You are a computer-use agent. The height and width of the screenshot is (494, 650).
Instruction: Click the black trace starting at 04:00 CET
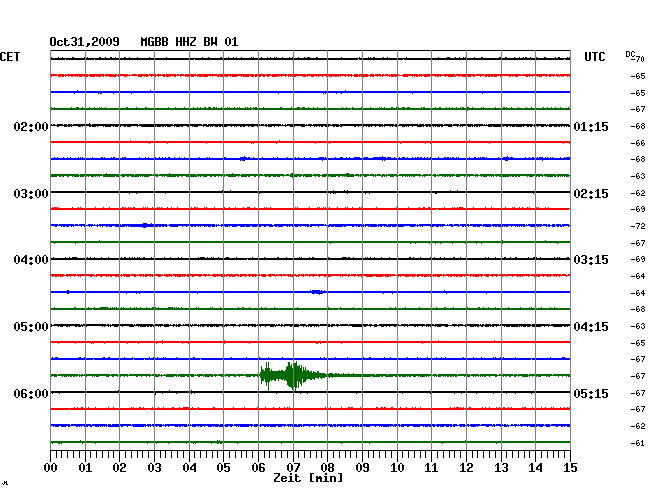tap(310, 259)
